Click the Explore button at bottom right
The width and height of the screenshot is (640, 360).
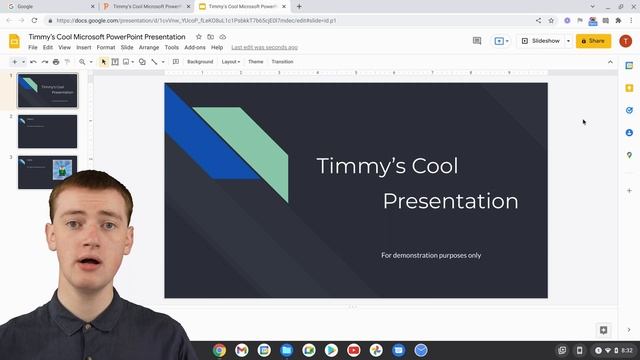tap(603, 330)
